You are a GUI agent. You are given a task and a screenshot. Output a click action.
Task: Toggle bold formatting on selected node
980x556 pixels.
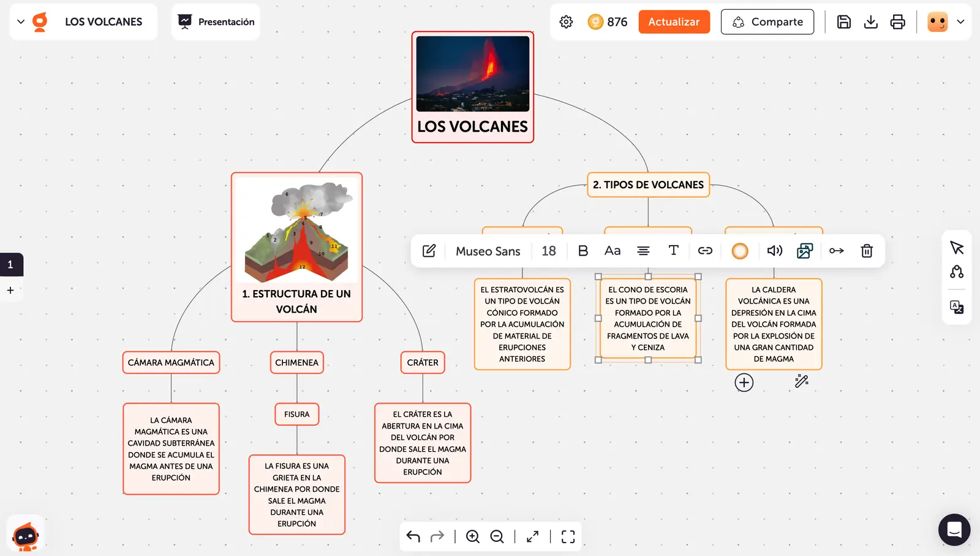[x=582, y=251]
